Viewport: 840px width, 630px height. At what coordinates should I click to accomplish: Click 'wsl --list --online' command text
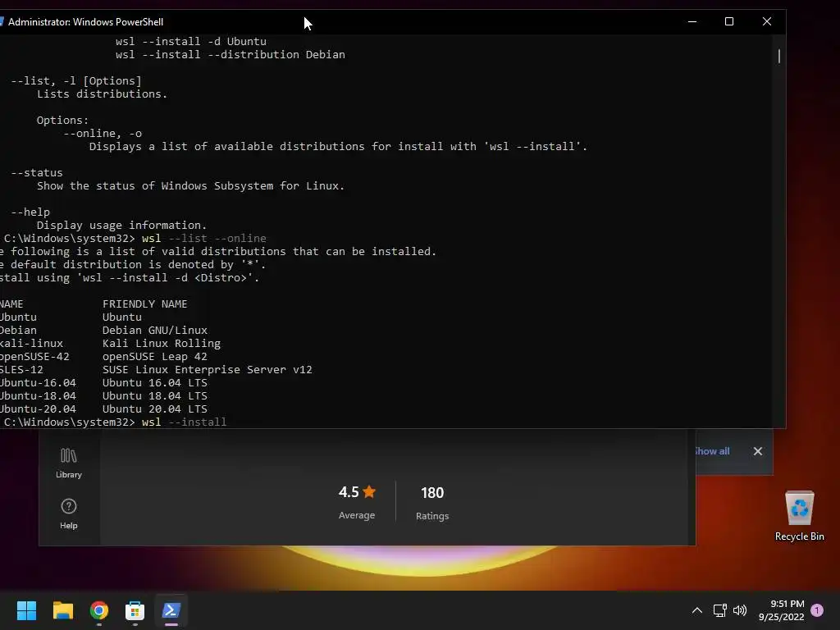pos(204,239)
